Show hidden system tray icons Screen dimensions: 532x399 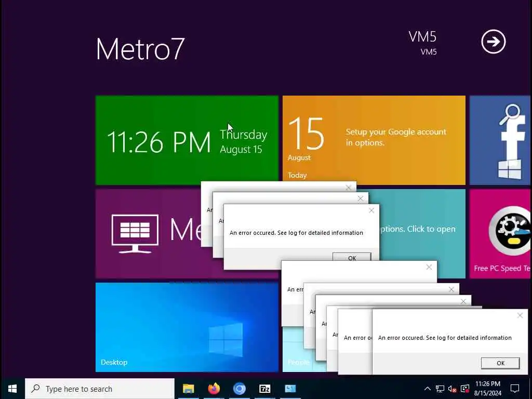(428, 389)
